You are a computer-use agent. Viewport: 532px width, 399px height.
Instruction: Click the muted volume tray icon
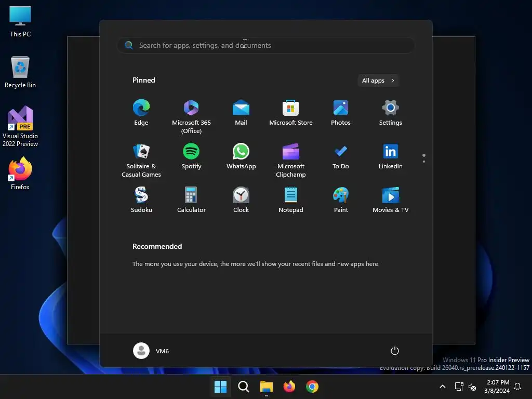pyautogui.click(x=472, y=387)
